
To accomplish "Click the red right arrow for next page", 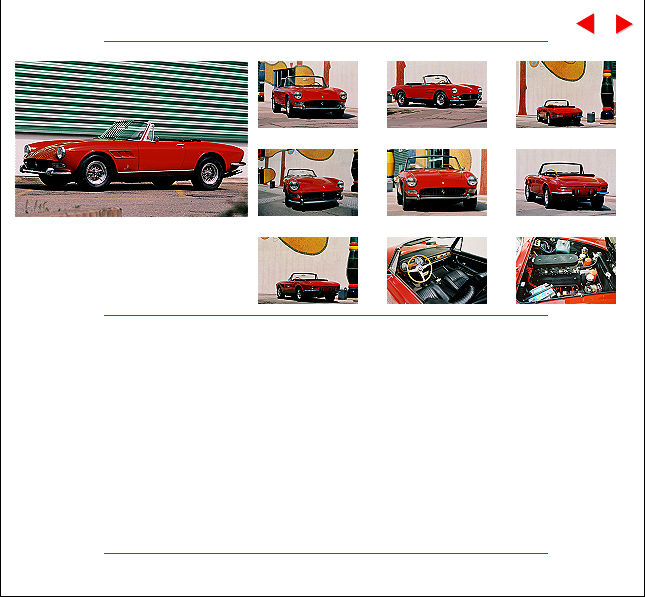I will pos(624,23).
